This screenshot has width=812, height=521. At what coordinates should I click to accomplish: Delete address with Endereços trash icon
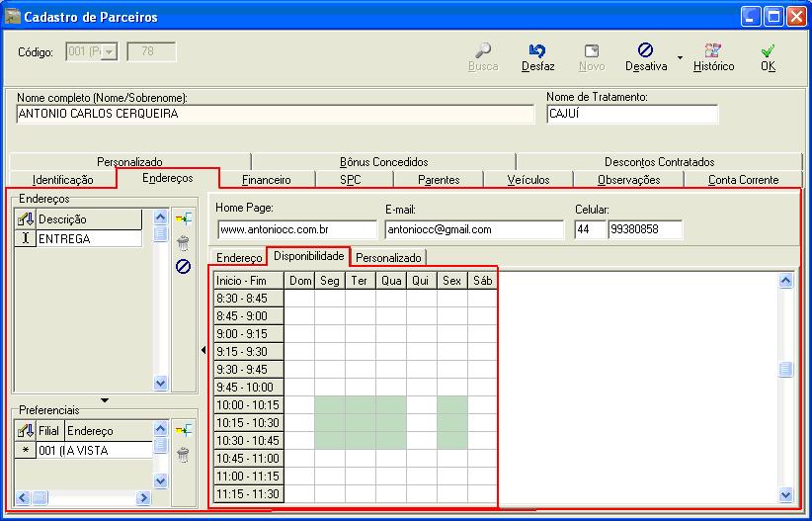[x=183, y=243]
